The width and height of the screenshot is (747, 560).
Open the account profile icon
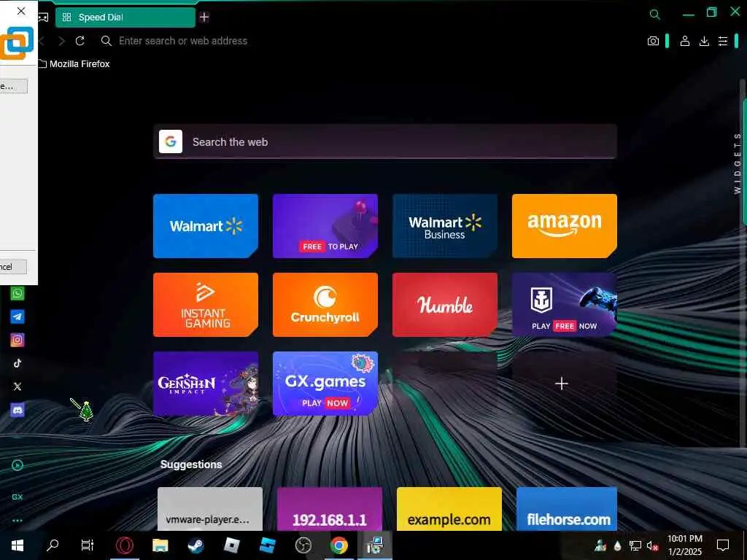(684, 41)
